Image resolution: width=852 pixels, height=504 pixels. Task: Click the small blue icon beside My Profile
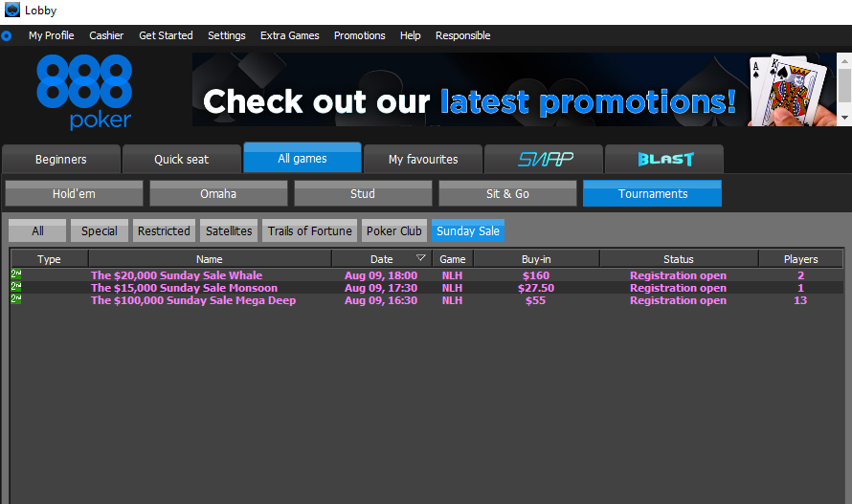tap(7, 35)
